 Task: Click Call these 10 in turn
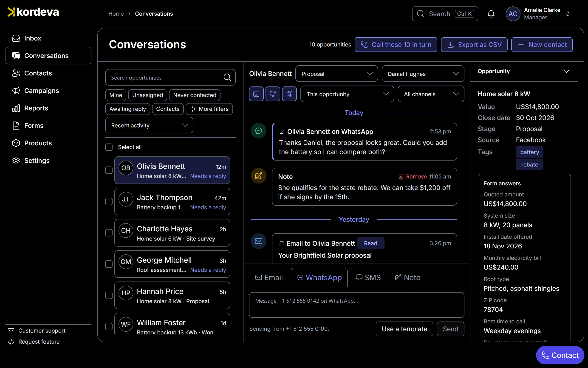pyautogui.click(x=396, y=45)
